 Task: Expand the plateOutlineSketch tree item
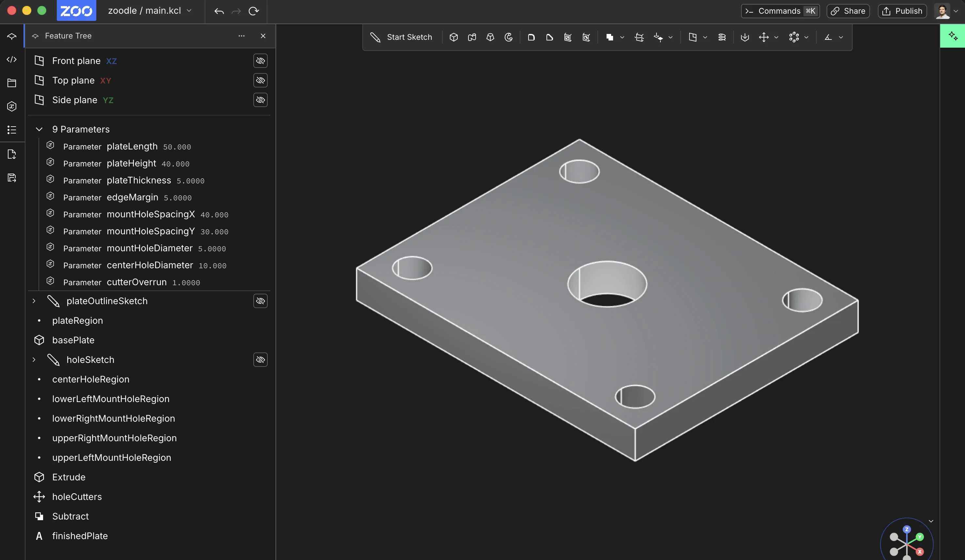[x=34, y=301]
